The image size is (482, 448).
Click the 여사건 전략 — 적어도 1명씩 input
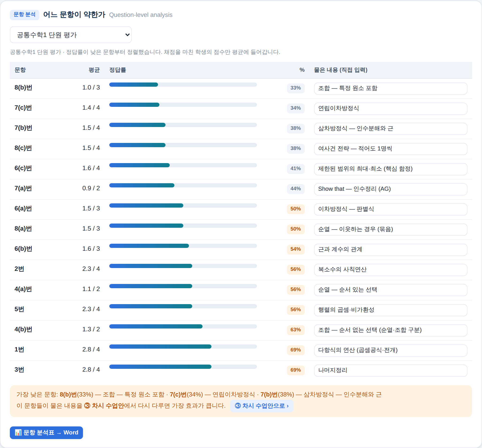[390, 149]
